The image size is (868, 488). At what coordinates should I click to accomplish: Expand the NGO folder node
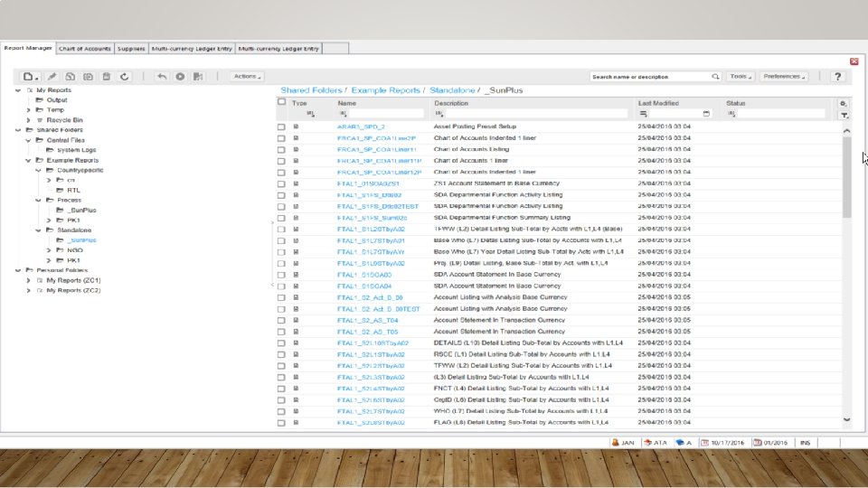click(49, 250)
